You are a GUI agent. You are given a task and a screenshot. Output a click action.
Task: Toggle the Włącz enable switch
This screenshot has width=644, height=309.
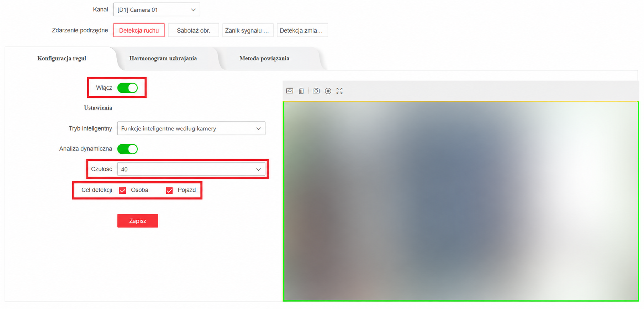(127, 88)
